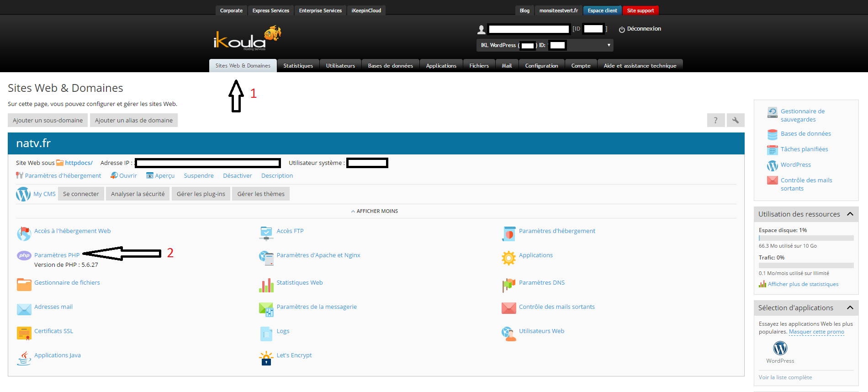Click the Applications gear icon
Image resolution: width=868 pixels, height=392 pixels.
point(508,258)
